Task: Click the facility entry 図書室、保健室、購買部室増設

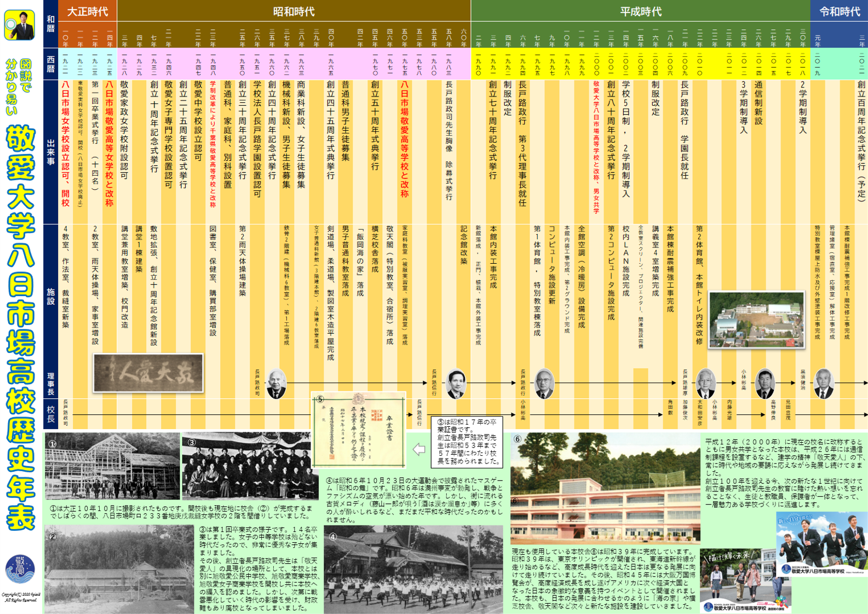Action: (x=212, y=281)
